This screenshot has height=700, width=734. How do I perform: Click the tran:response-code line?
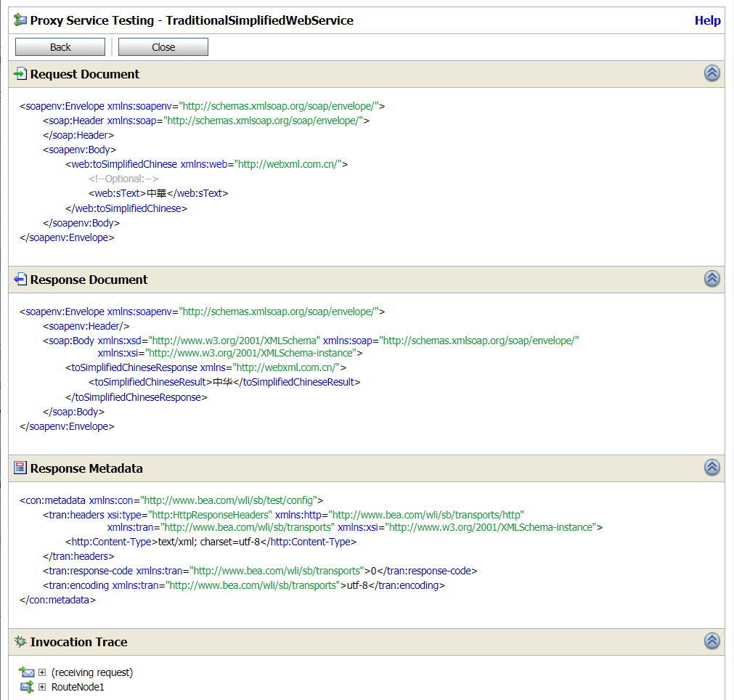260,571
